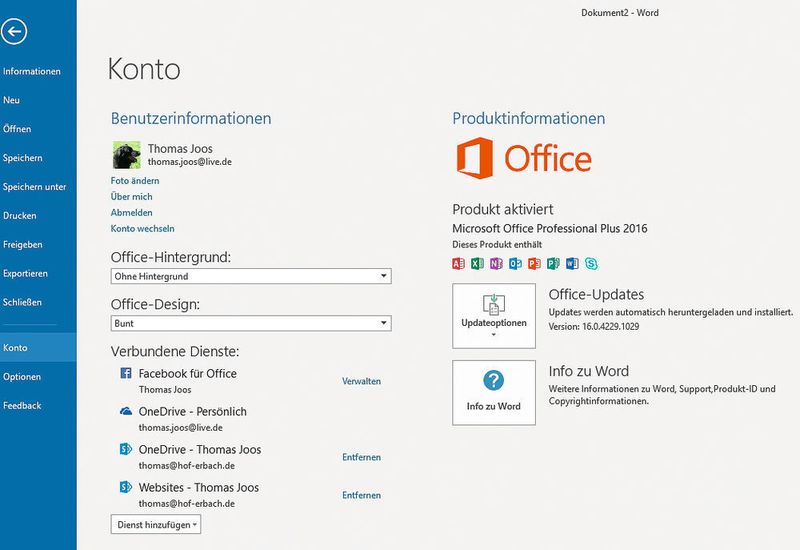
Task: Click the Abmelden link
Action: [x=131, y=212]
